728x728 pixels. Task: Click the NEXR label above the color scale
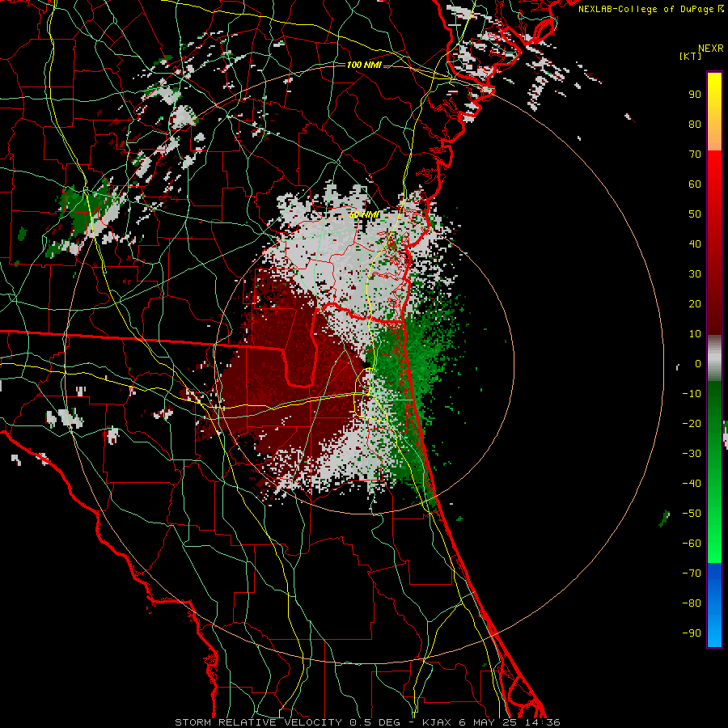tap(711, 49)
